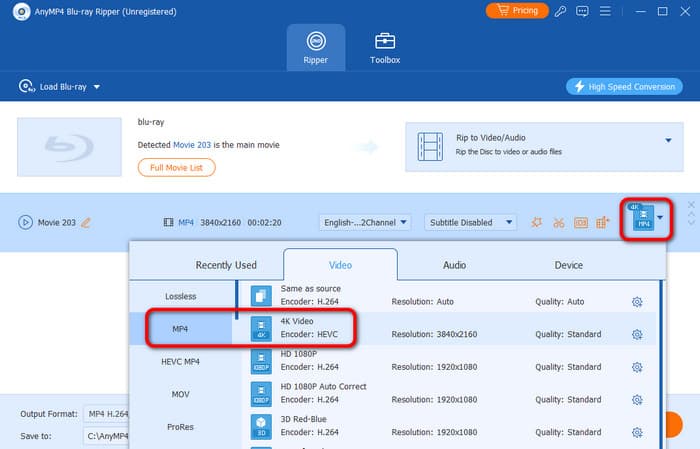Image resolution: width=700 pixels, height=449 pixels.
Task: Choose the Same as source profile
Action: coord(449,295)
